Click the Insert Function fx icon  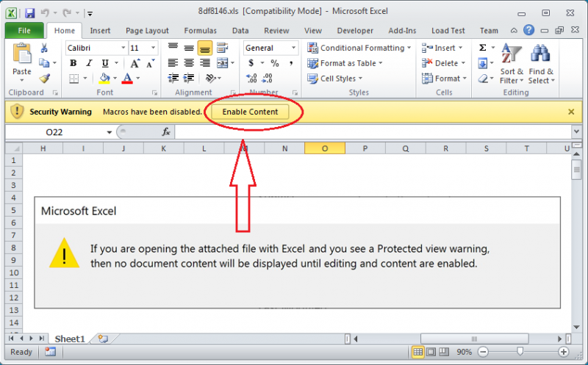(x=166, y=132)
